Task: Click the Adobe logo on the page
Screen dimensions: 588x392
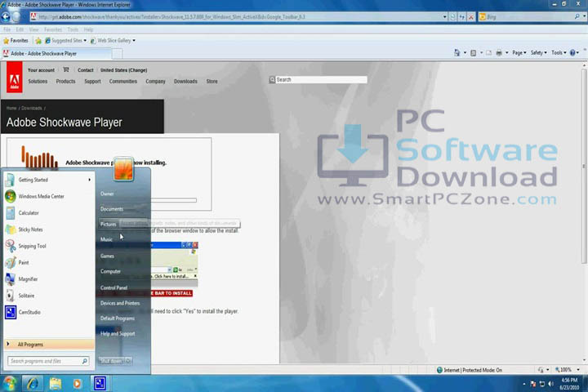Action: (14, 78)
